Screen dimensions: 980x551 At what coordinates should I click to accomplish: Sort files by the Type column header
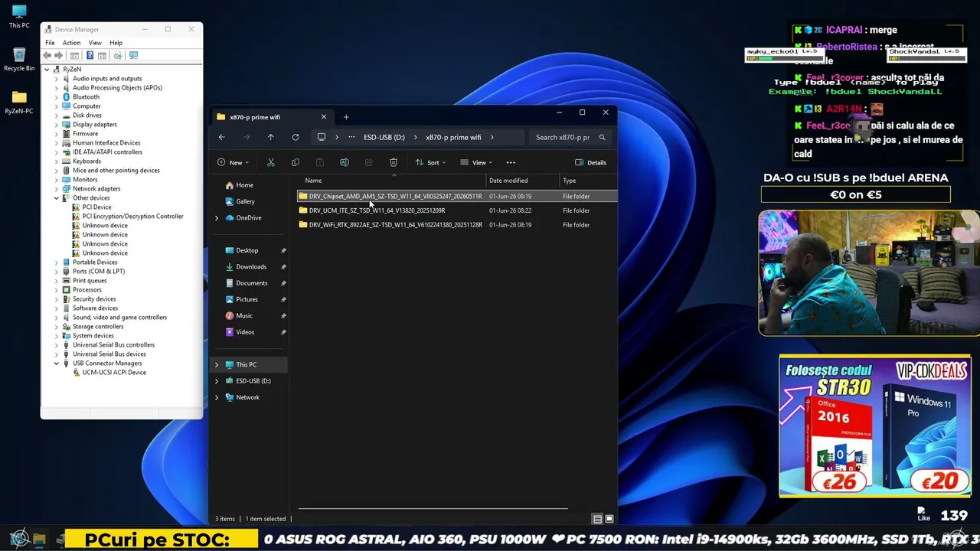(x=570, y=181)
